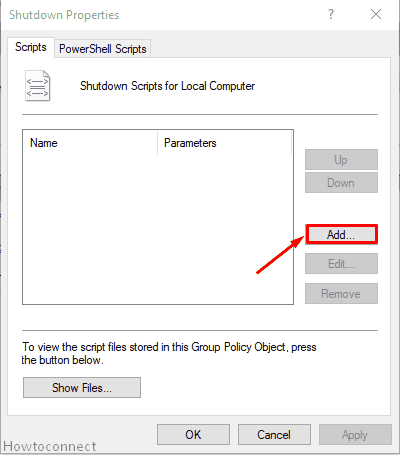Cancel the Shutdown Properties dialog
This screenshot has height=455, width=400.
click(274, 435)
